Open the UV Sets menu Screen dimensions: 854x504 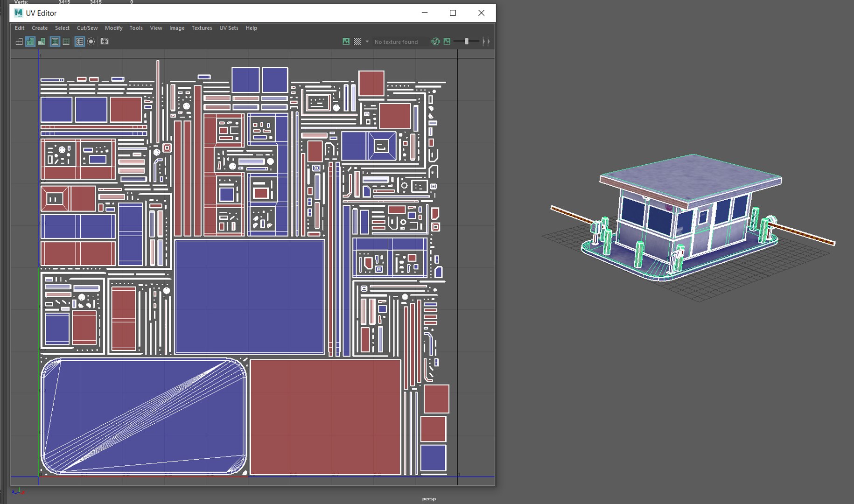[x=229, y=28]
